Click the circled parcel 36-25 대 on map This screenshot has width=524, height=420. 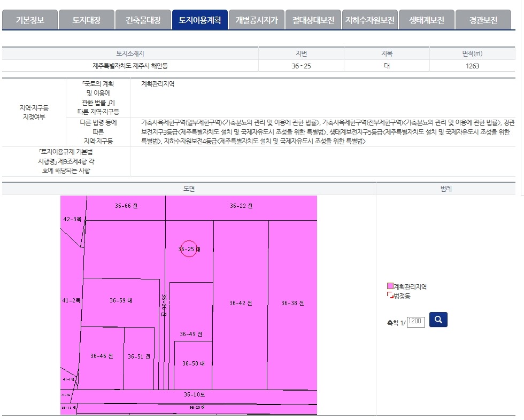click(x=189, y=249)
